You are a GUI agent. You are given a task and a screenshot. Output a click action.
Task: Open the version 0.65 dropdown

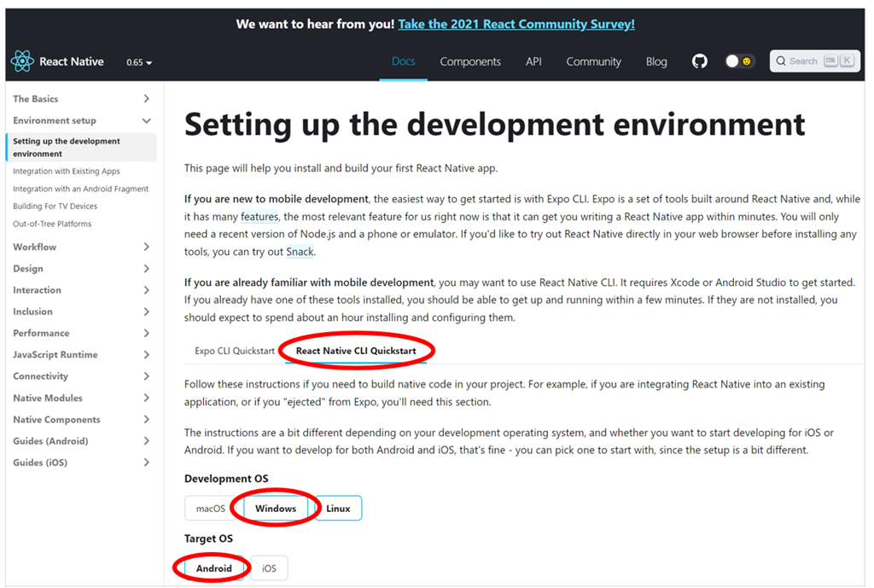pos(138,61)
